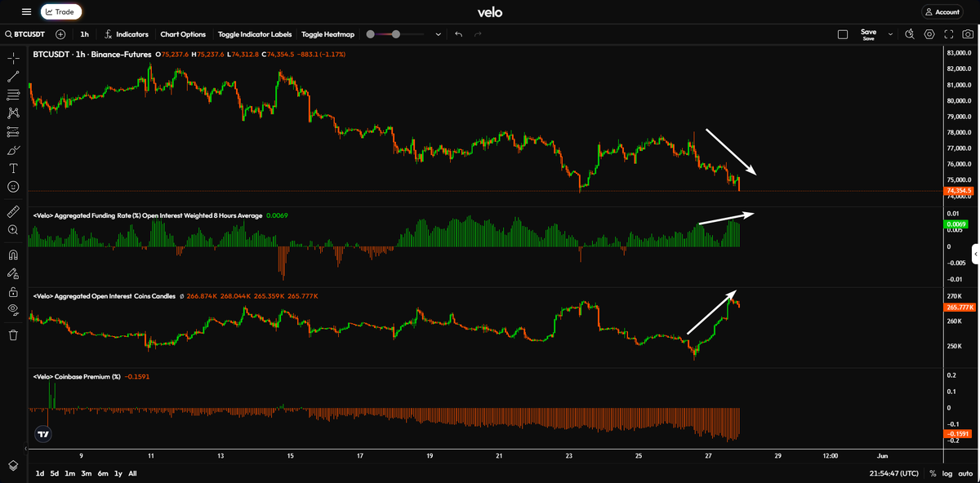Select the crosshair cursor tool
The width and height of the screenshot is (980, 483).
[x=13, y=59]
